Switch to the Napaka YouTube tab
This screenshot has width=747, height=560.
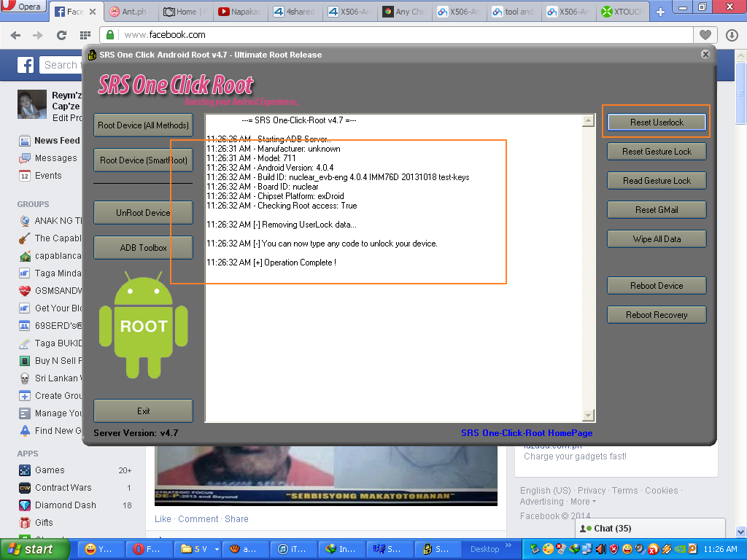pos(239,12)
